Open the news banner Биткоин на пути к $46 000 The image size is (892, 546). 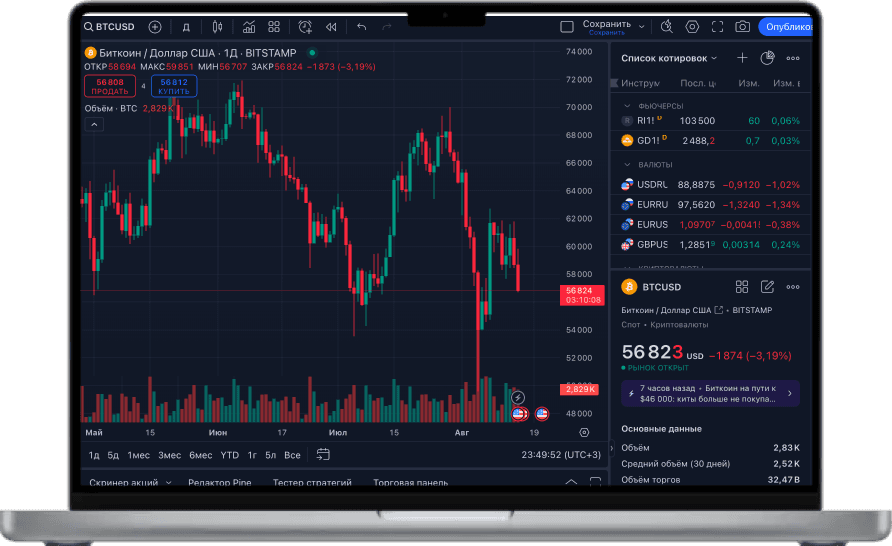(711, 394)
